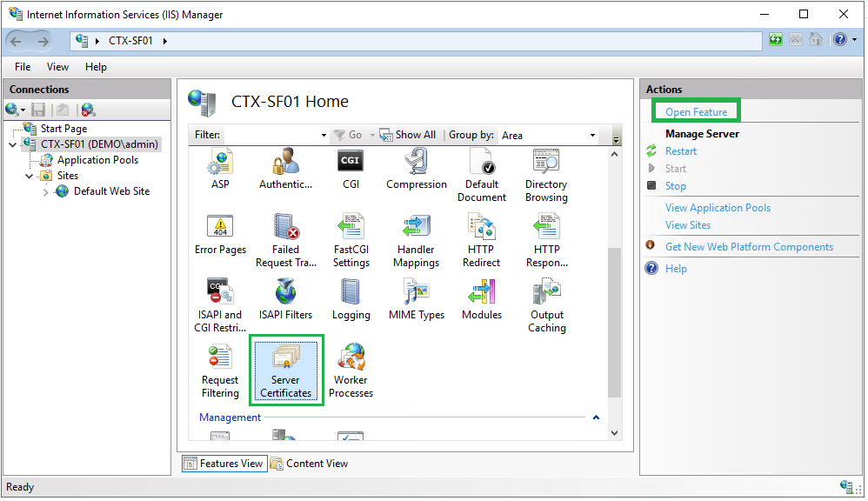The height and width of the screenshot is (501, 868).
Task: Select the MIME Types icon
Action: click(x=416, y=299)
